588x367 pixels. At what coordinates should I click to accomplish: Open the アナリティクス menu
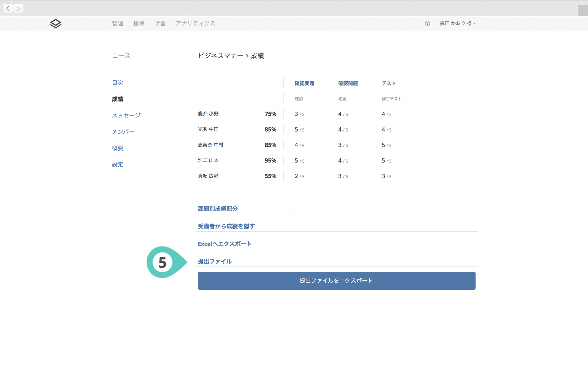tap(195, 23)
